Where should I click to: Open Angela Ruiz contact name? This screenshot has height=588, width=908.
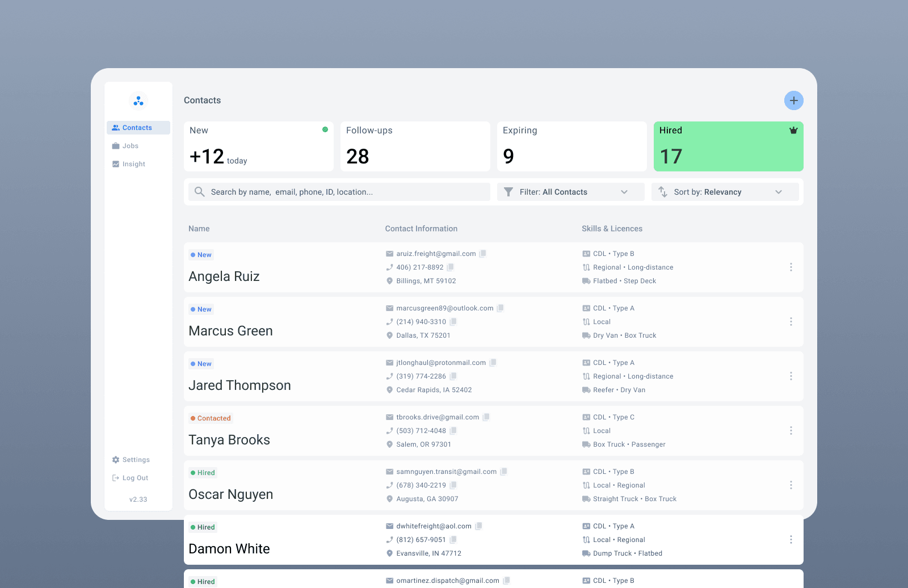tap(224, 276)
